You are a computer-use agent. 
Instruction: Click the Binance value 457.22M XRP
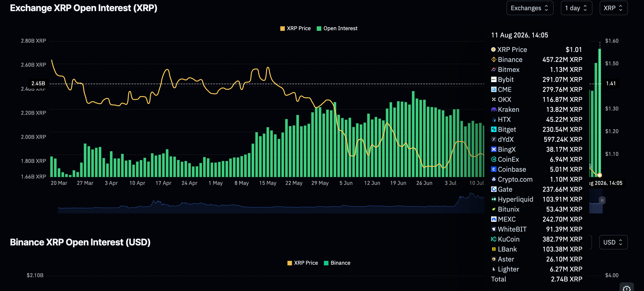point(562,59)
